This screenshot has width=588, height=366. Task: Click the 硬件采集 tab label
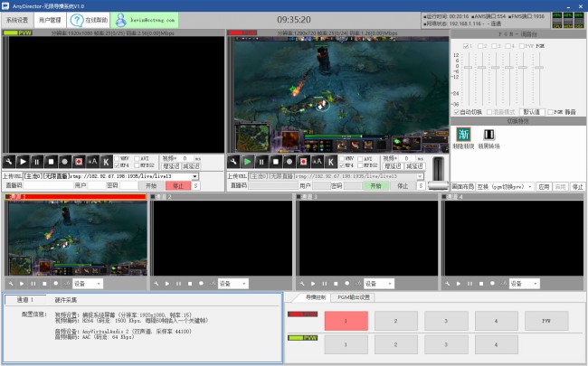click(x=66, y=300)
